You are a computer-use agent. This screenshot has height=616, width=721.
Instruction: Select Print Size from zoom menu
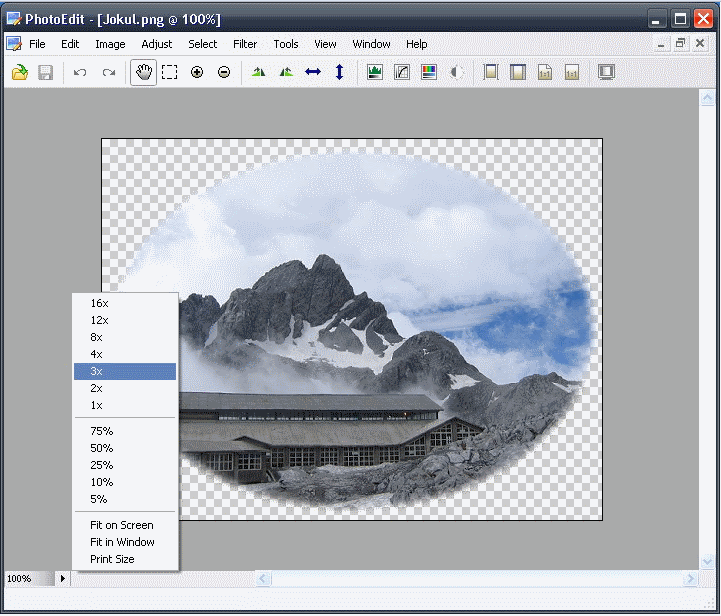[112, 559]
